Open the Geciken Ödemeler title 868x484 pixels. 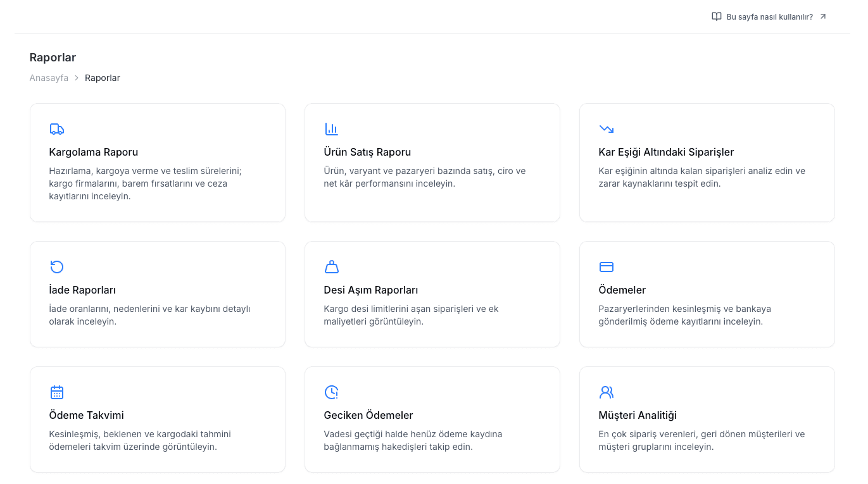coord(368,415)
